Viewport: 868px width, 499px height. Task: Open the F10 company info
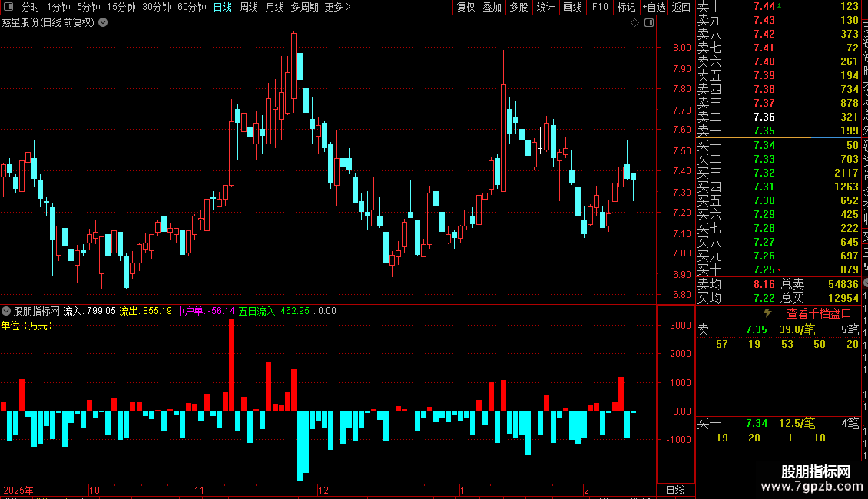pos(600,7)
